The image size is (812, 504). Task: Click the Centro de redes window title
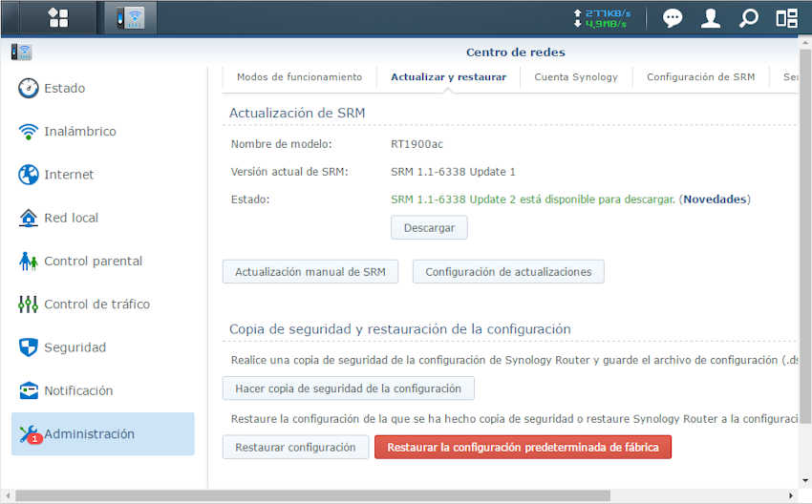coord(515,52)
